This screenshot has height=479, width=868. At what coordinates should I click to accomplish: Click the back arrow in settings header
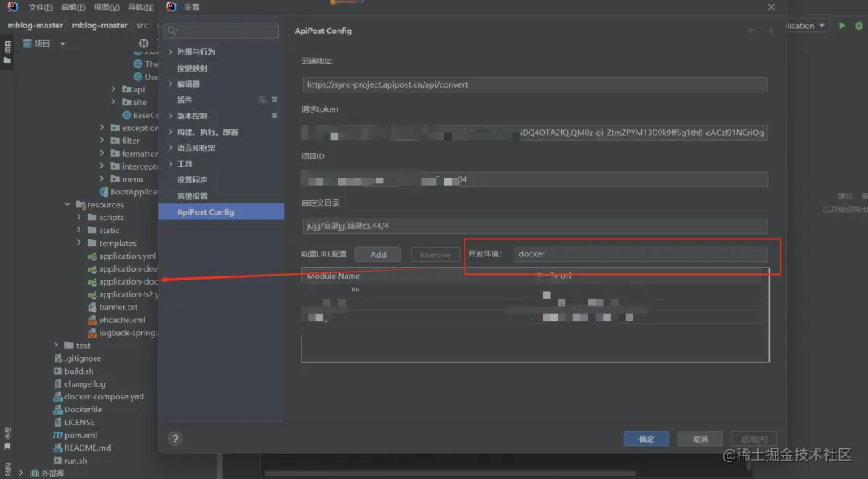(751, 31)
